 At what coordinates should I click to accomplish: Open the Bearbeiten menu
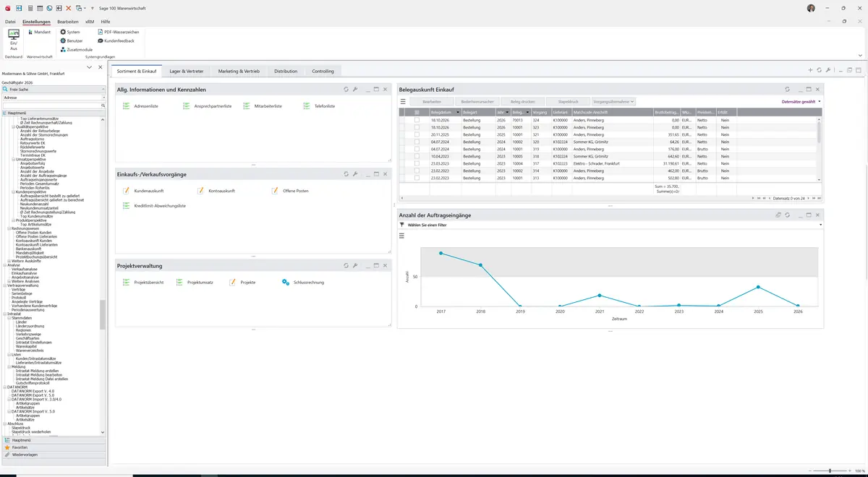(67, 22)
